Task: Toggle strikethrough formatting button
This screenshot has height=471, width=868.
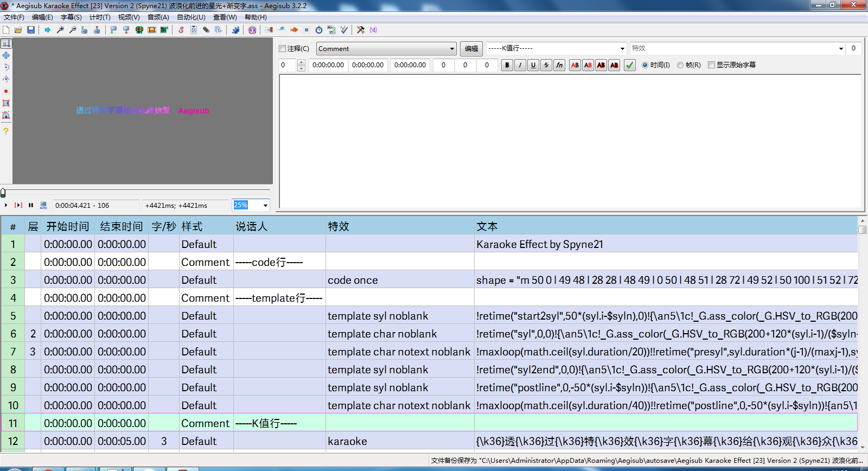Action: pos(546,65)
